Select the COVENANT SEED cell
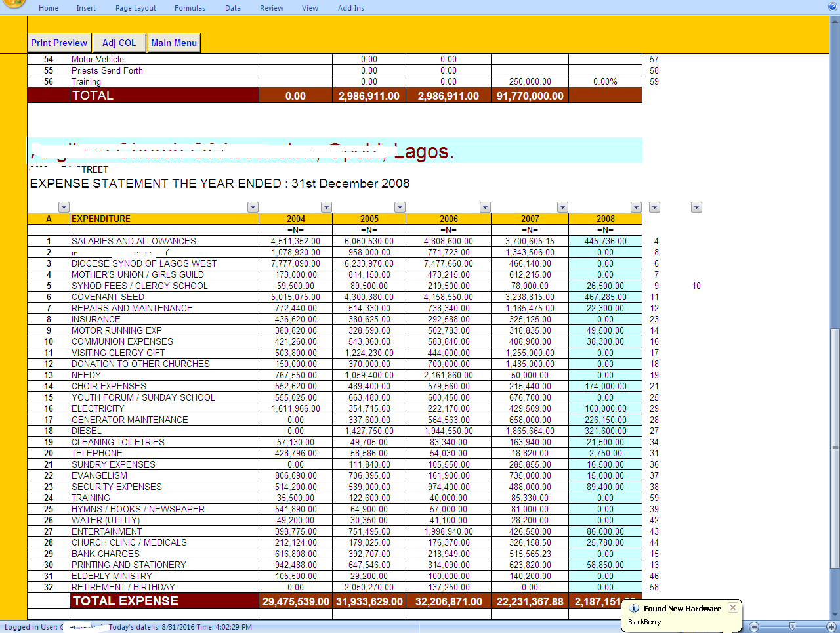Viewport: 840px width, 633px height. (164, 297)
